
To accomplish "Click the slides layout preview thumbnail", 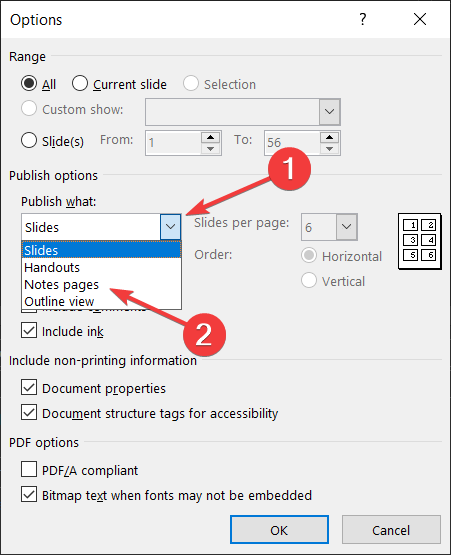I will (x=419, y=241).
